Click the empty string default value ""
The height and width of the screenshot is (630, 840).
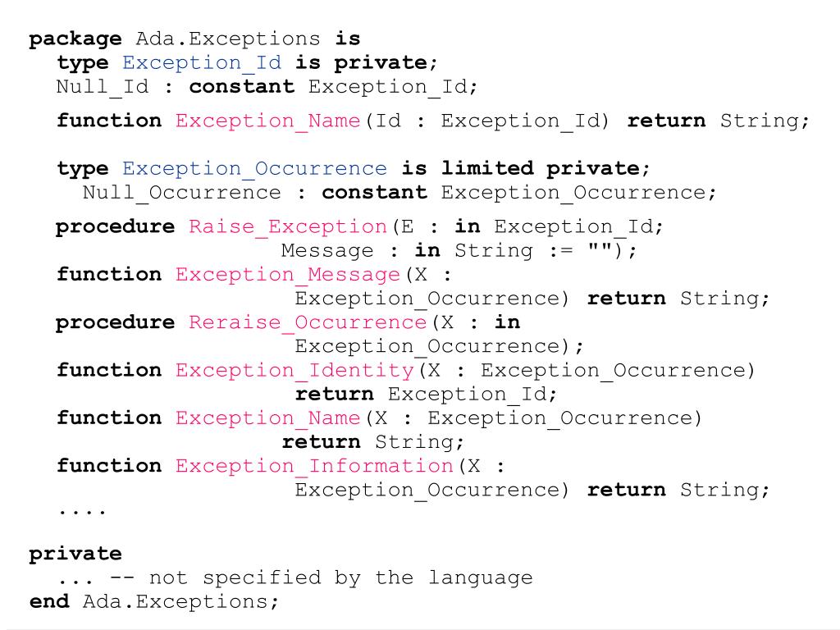(600, 250)
